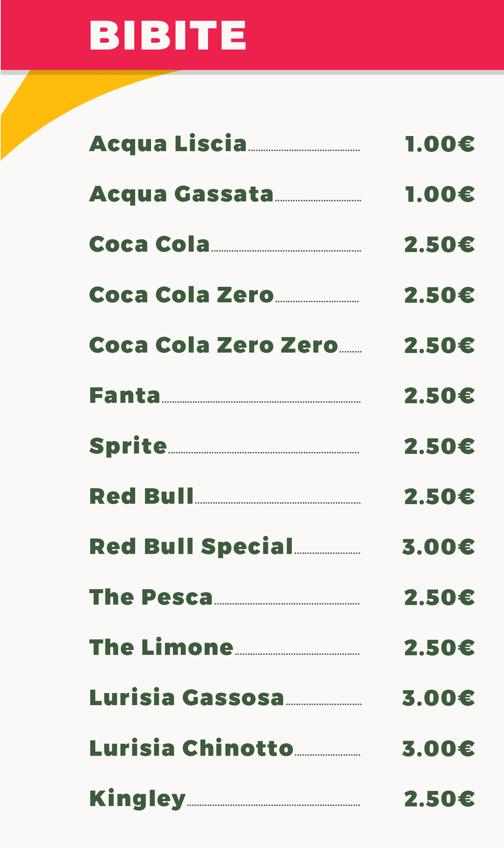Viewport: 504px width, 848px height.
Task: Select the Coca Cola item name
Action: pos(150,244)
